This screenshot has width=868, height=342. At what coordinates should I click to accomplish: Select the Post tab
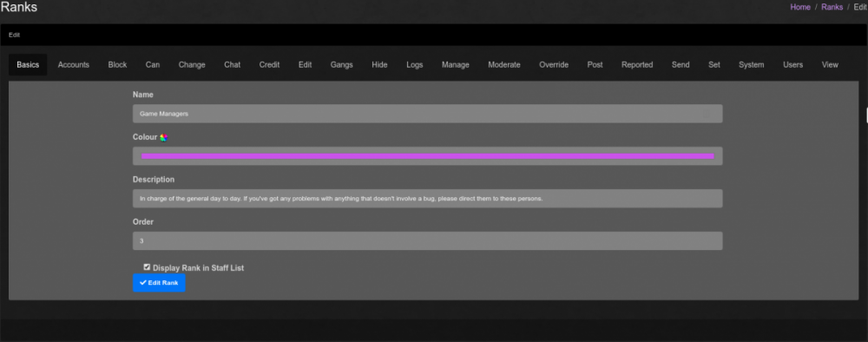click(595, 65)
